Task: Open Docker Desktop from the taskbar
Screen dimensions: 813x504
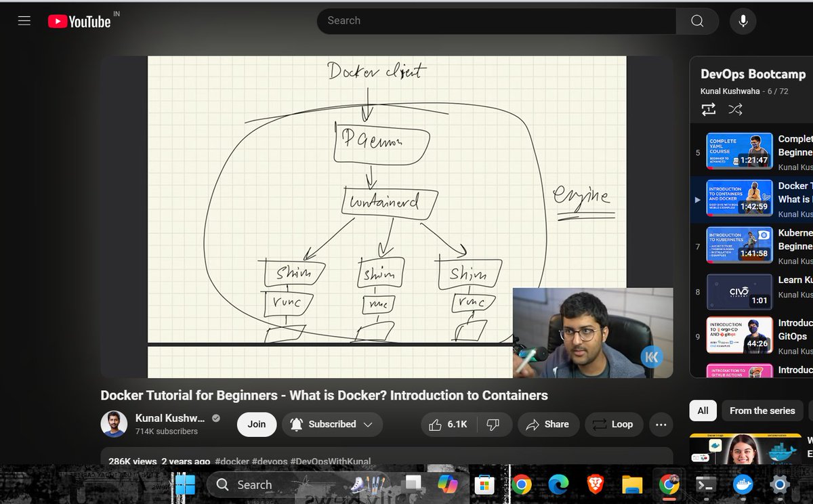Action: pyautogui.click(x=743, y=484)
